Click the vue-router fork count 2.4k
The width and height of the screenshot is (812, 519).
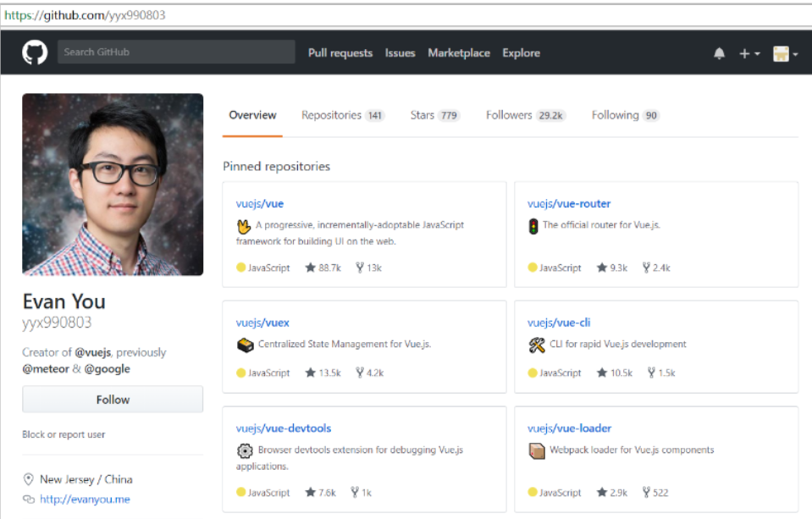point(656,268)
